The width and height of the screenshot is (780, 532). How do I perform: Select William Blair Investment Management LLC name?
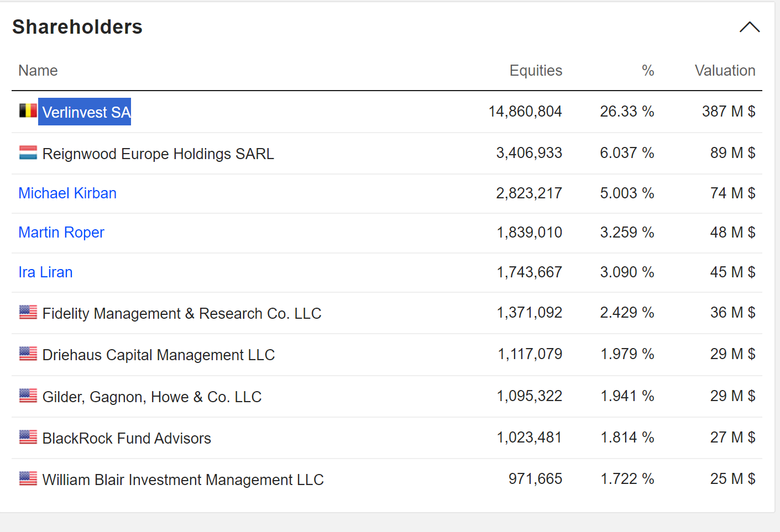pos(183,480)
